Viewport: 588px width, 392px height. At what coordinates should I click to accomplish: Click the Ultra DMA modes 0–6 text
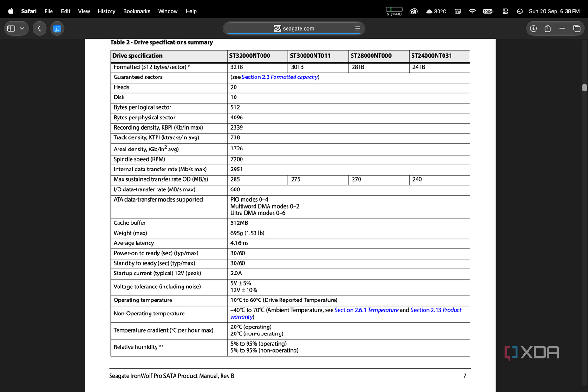[258, 213]
